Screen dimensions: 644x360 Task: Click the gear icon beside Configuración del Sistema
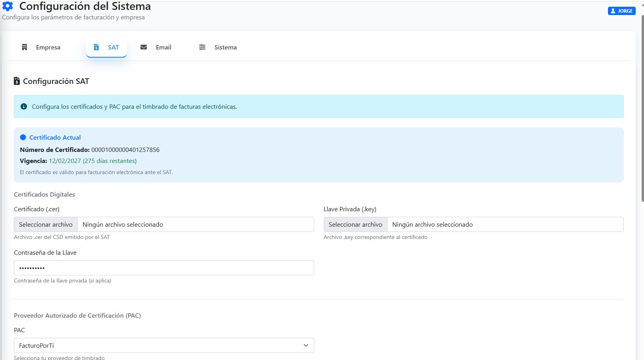[x=8, y=6]
